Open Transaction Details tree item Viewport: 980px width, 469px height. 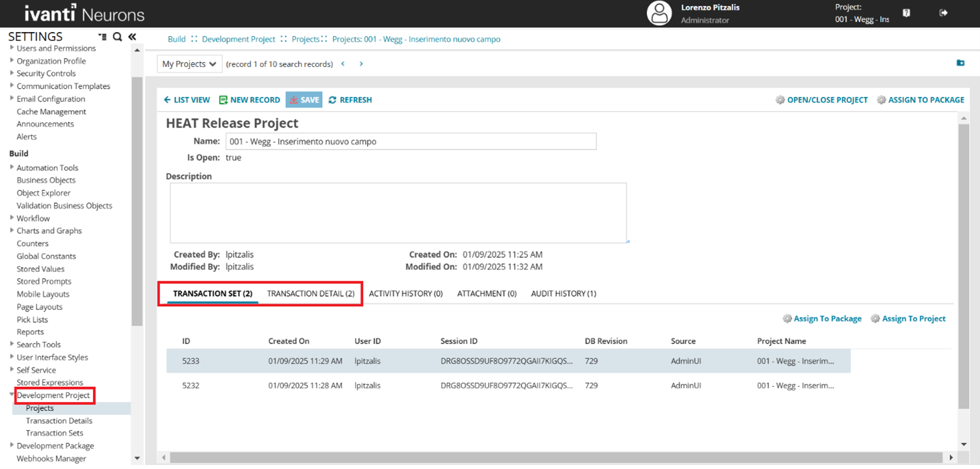coord(59,421)
